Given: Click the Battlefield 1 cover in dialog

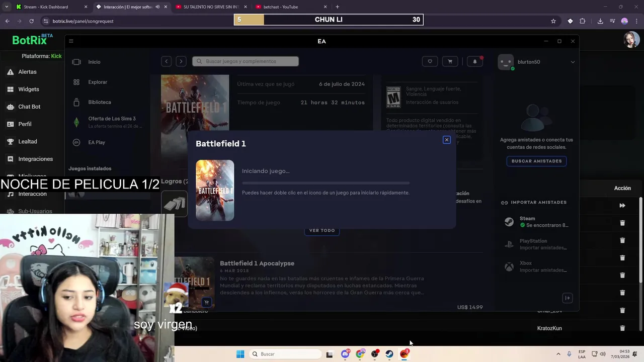Looking at the screenshot, I should click(x=215, y=191).
